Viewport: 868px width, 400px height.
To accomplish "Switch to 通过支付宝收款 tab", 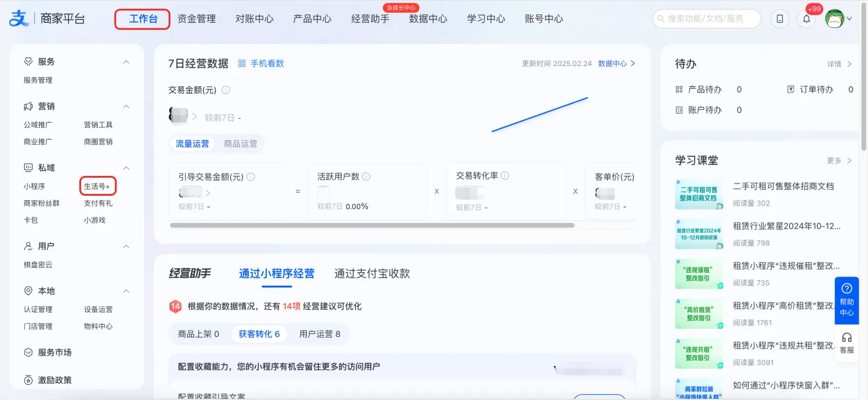I will [372, 274].
